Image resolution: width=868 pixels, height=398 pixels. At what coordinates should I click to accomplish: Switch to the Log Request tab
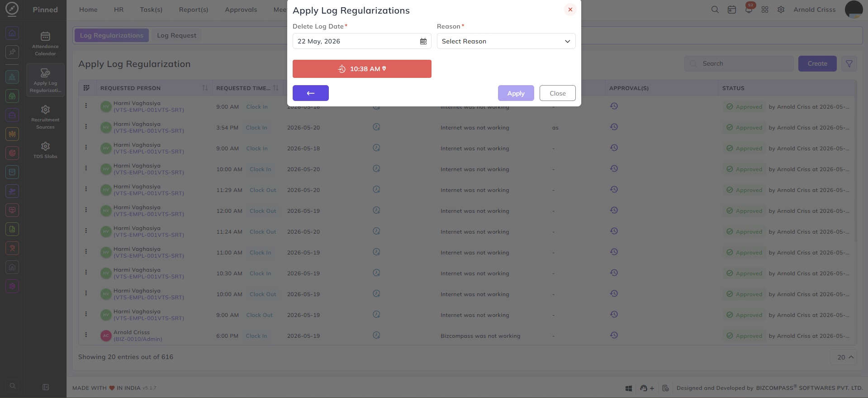coord(177,35)
